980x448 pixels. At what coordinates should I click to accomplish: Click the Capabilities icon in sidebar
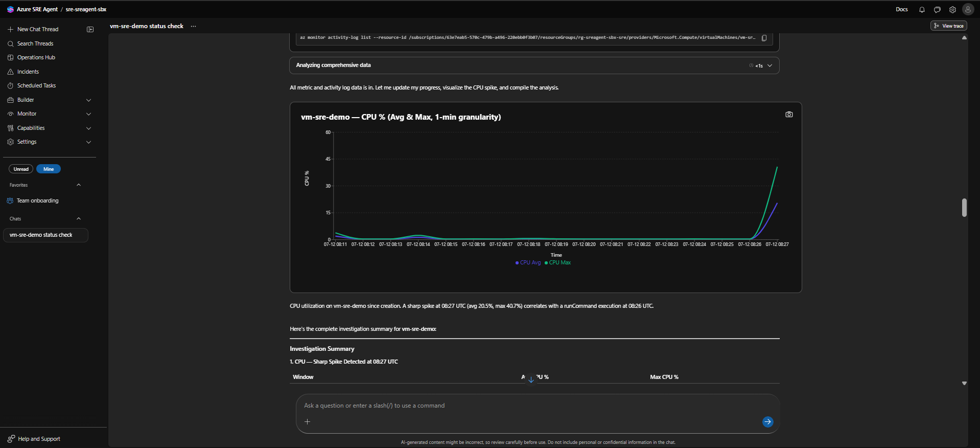point(10,128)
